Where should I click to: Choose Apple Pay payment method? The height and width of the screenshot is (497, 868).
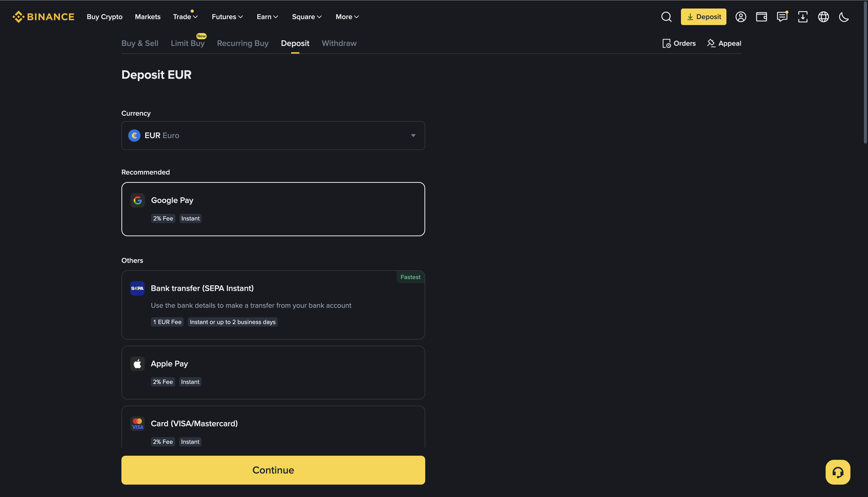pos(273,372)
